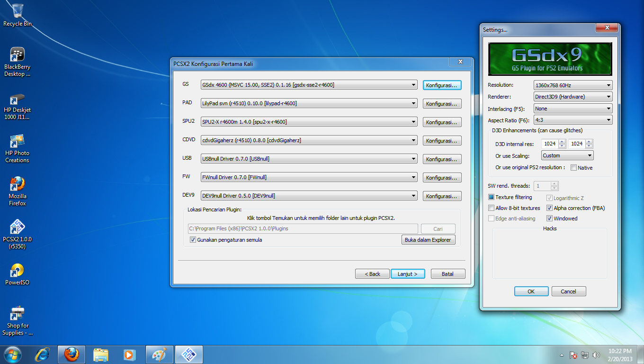Open network tray icon
This screenshot has width=644, height=364.
585,355
